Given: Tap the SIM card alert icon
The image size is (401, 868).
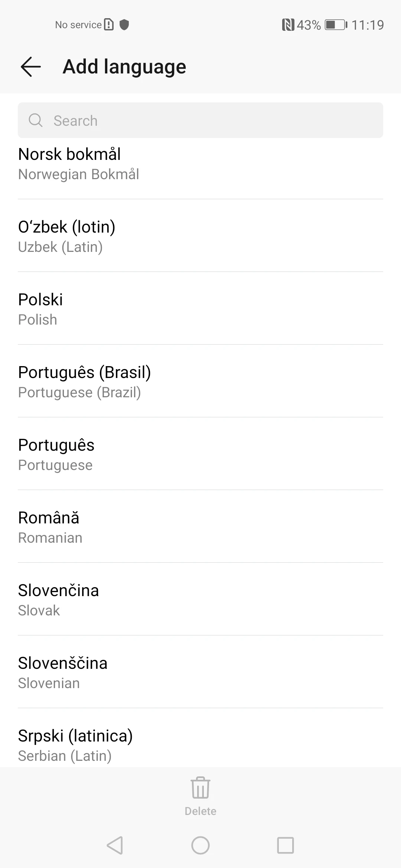Looking at the screenshot, I should point(109,24).
